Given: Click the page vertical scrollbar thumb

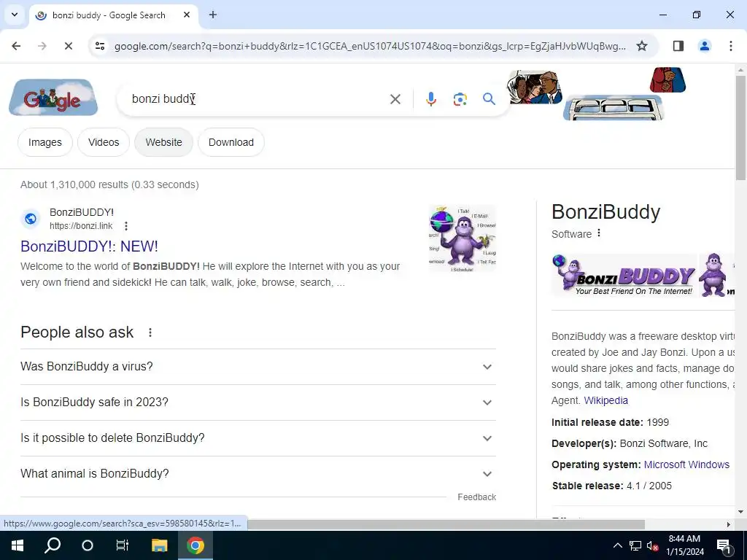Looking at the screenshot, I should tap(740, 128).
